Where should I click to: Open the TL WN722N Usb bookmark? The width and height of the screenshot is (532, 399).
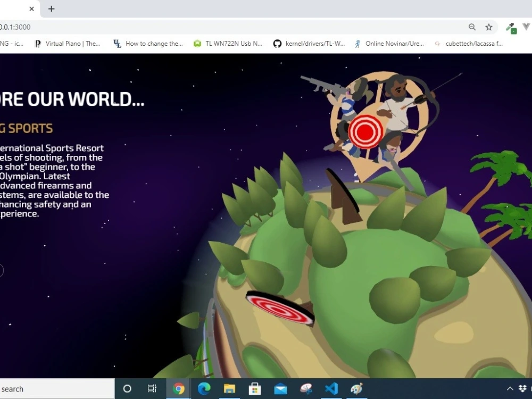click(x=228, y=44)
